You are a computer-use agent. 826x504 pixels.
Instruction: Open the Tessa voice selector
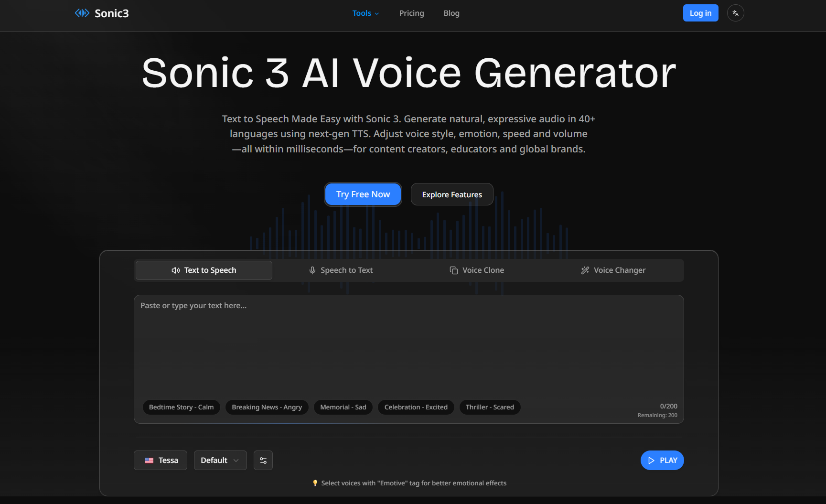point(160,460)
